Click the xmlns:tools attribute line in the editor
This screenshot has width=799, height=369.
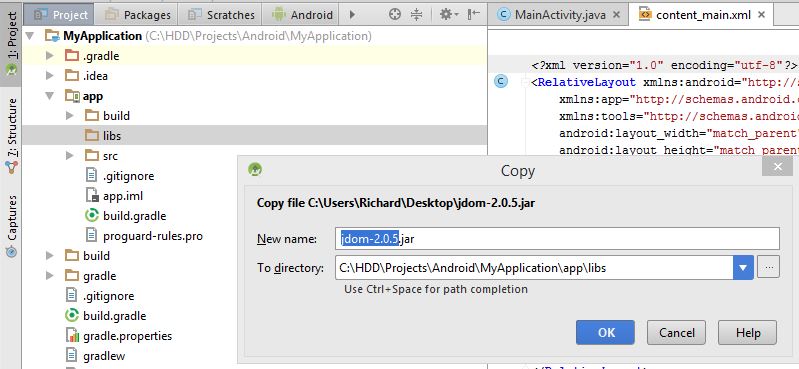coord(679,116)
